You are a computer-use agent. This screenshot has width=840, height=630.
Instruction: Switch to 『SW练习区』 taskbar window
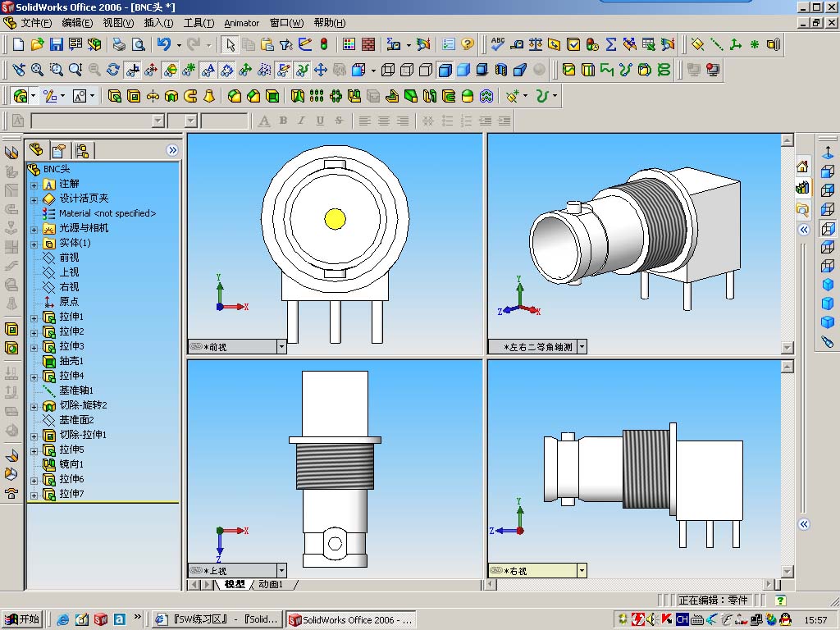217,619
